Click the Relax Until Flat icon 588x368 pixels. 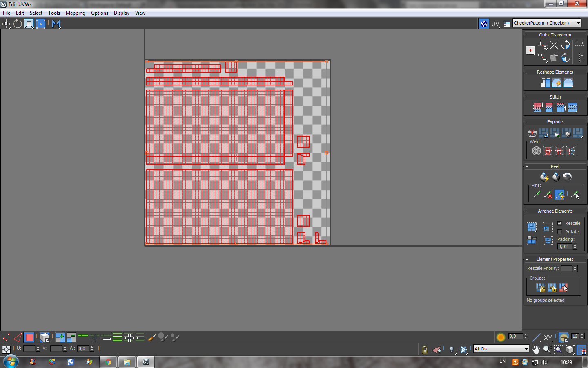point(557,83)
